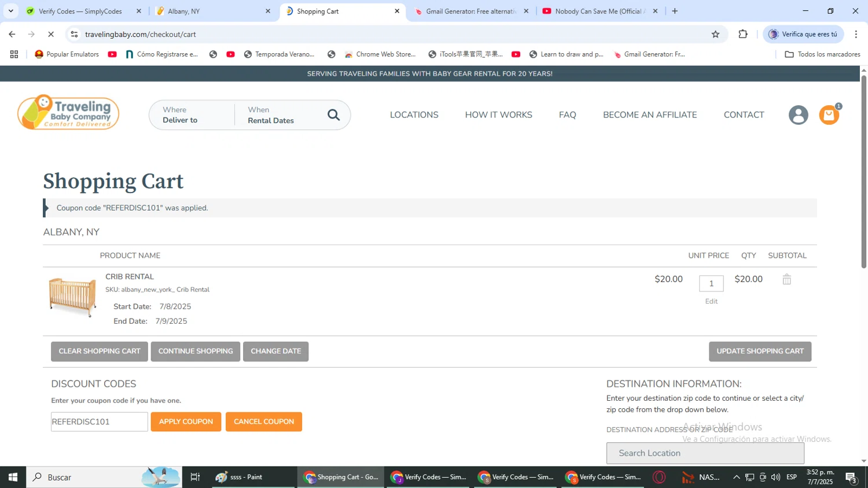Stop loading the page

51,34
